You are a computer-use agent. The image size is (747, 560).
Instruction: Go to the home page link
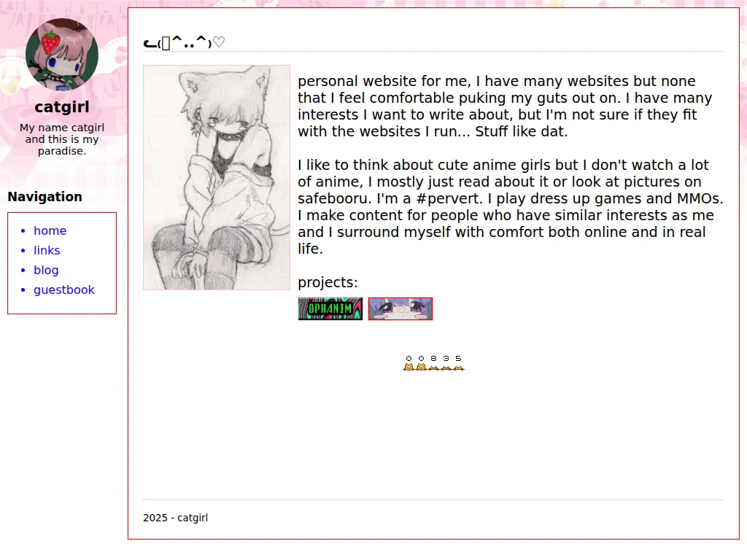(x=50, y=230)
